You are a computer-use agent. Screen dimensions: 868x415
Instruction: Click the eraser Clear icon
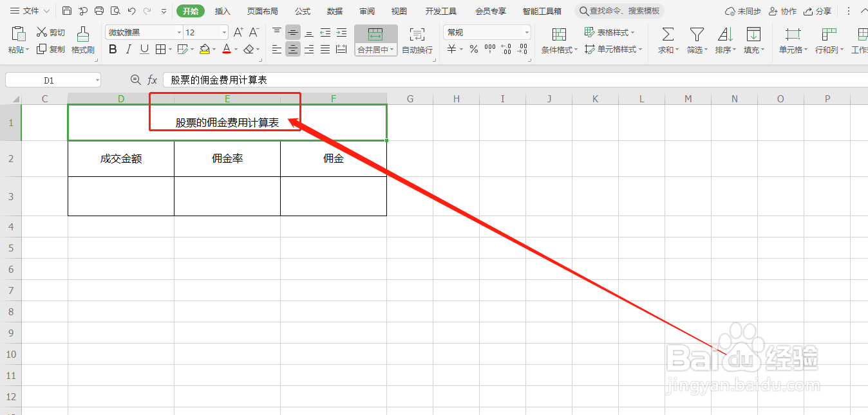249,49
